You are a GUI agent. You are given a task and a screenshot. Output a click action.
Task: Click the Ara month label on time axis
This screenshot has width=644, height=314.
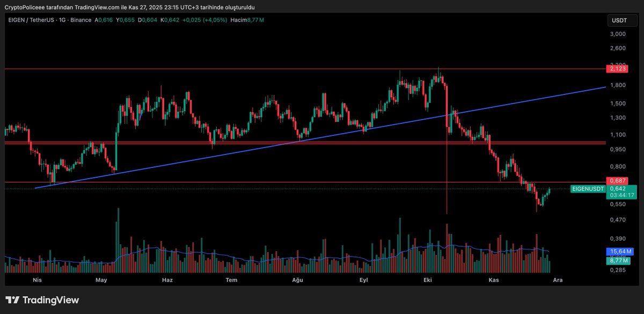(558, 280)
